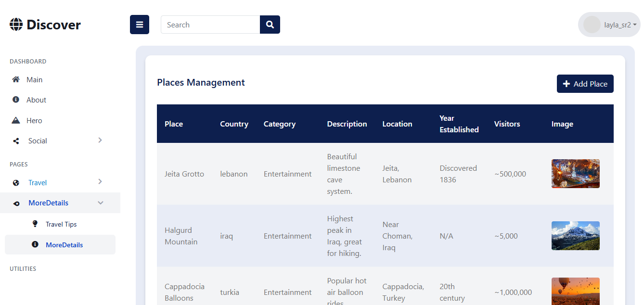The image size is (644, 305).
Task: Toggle the sidebar with hamburger button
Action: pos(140,25)
